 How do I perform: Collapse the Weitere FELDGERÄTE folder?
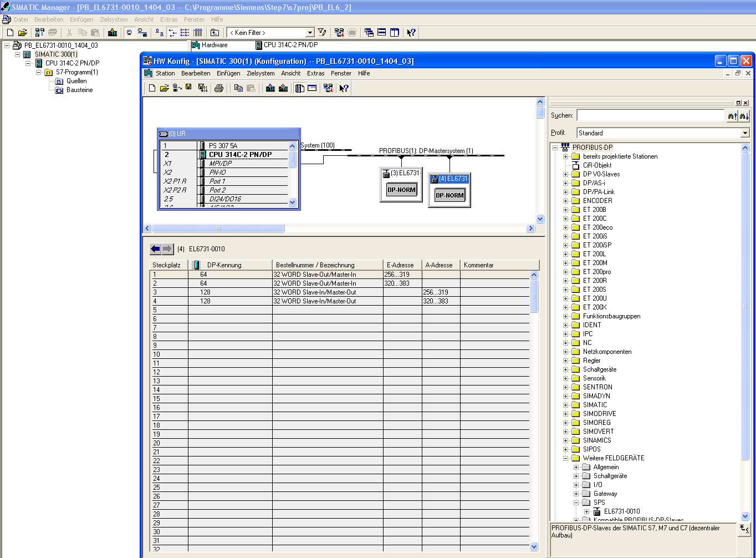pyautogui.click(x=566, y=458)
